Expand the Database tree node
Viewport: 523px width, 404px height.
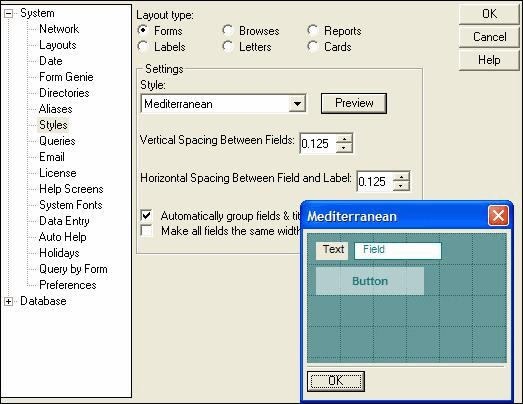click(x=8, y=302)
